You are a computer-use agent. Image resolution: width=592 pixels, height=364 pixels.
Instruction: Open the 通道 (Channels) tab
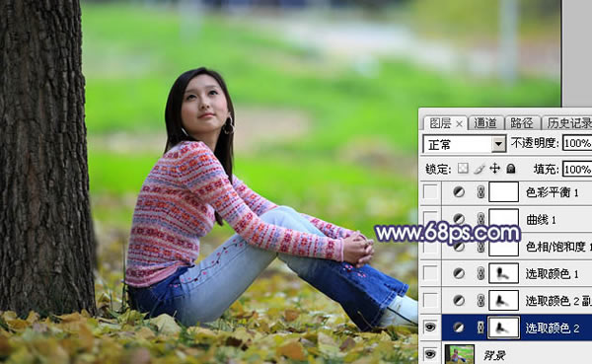point(485,123)
